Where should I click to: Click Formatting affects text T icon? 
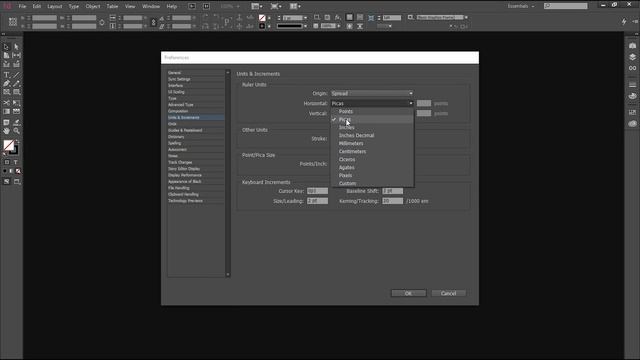click(x=16, y=162)
